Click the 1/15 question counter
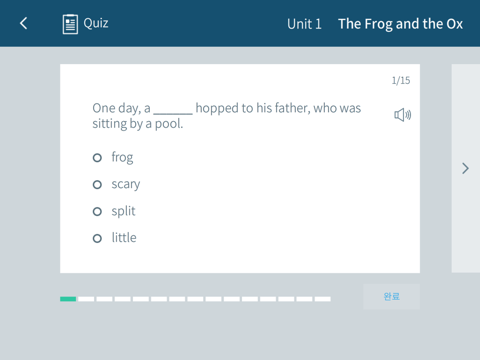The height and width of the screenshot is (360, 480). click(x=401, y=80)
